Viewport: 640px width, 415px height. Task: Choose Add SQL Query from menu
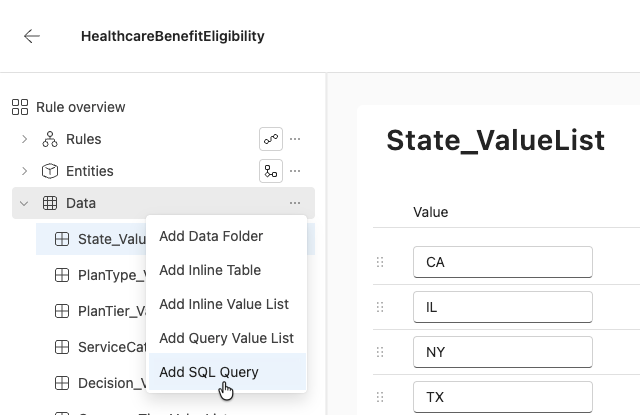227,372
